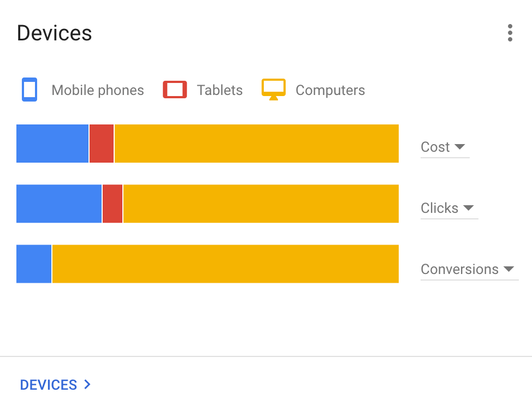Click the dropdown arrow beside Conversions
This screenshot has height=405, width=532.
pyautogui.click(x=510, y=269)
